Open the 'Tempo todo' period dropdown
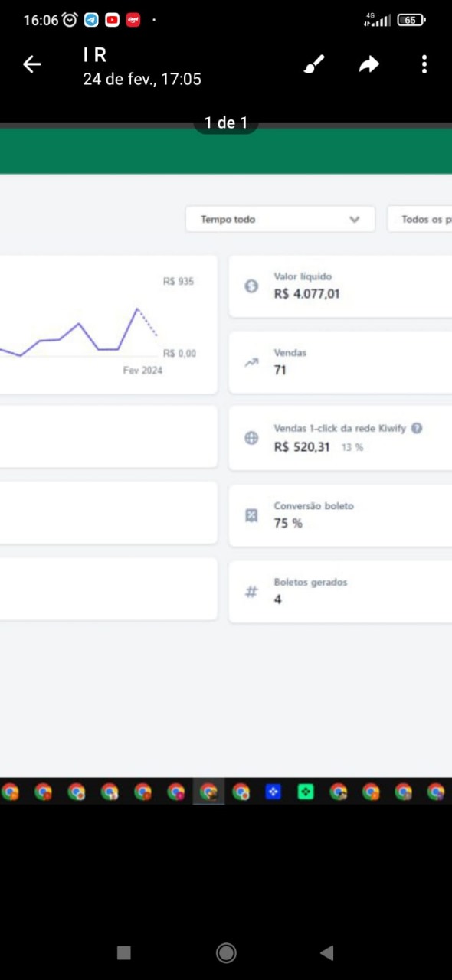 pos(280,219)
